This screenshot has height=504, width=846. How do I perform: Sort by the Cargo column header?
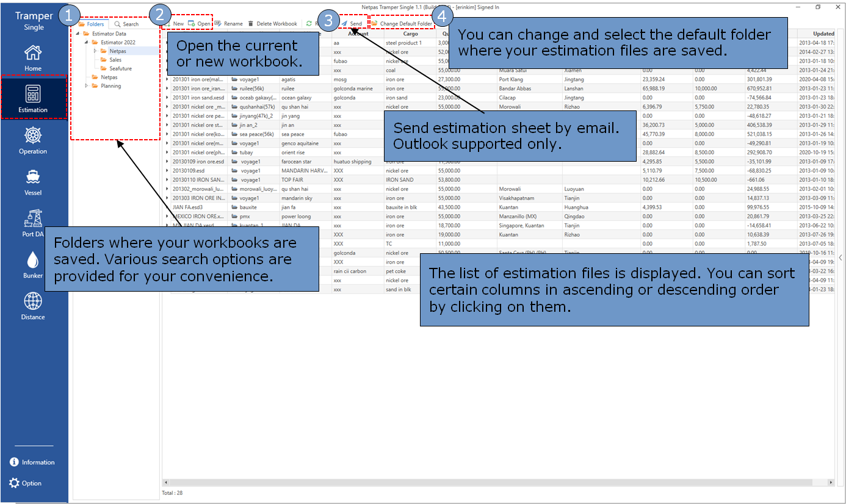click(410, 34)
